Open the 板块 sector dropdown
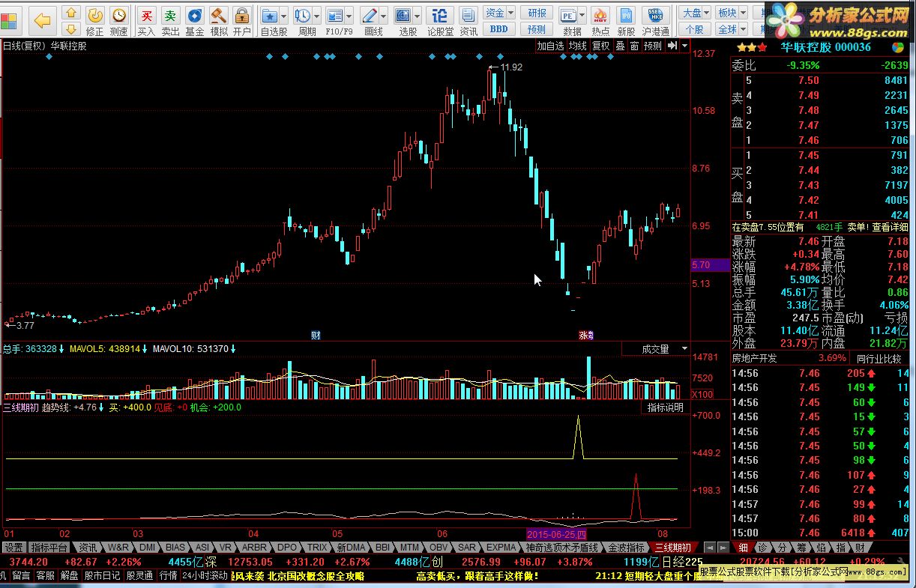 (x=732, y=13)
